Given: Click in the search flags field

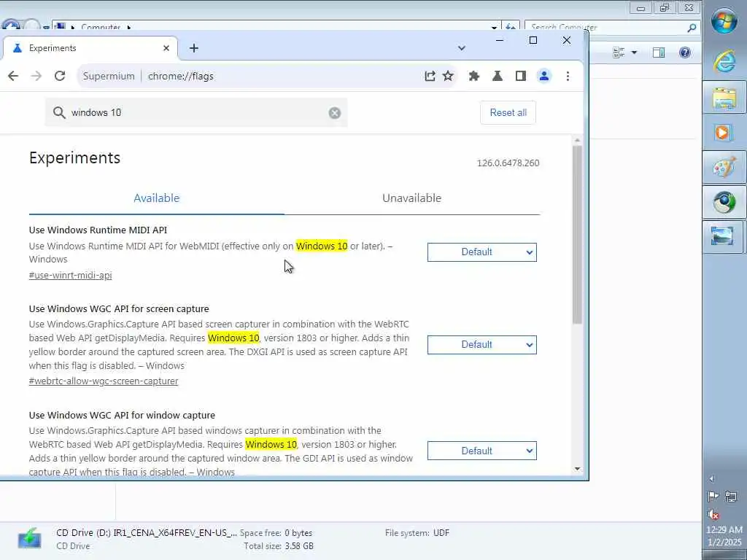Looking at the screenshot, I should pos(196,113).
